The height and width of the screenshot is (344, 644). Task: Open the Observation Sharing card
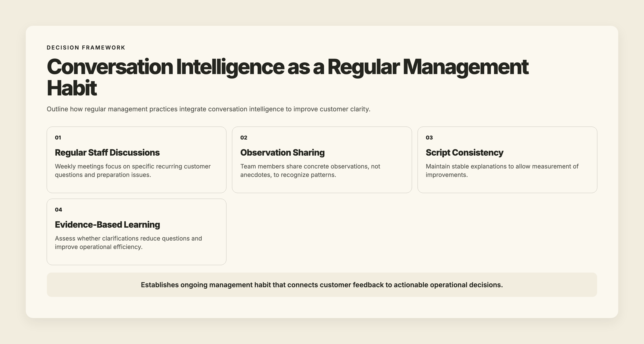coord(322,160)
